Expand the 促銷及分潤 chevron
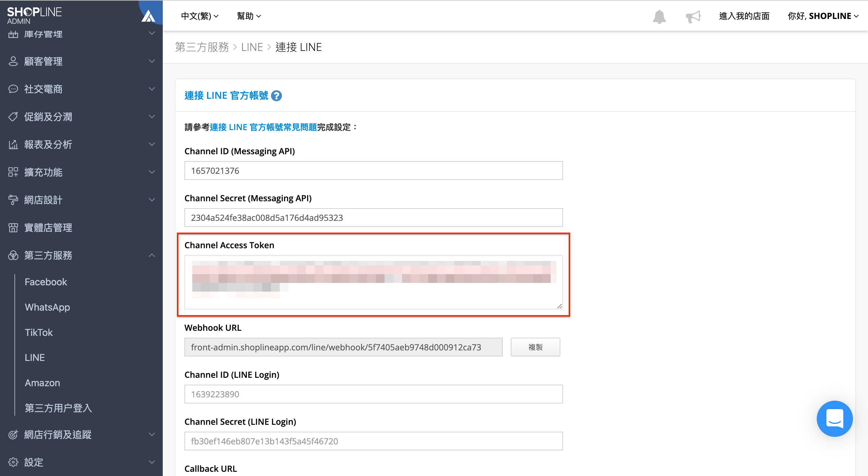 pyautogui.click(x=152, y=117)
